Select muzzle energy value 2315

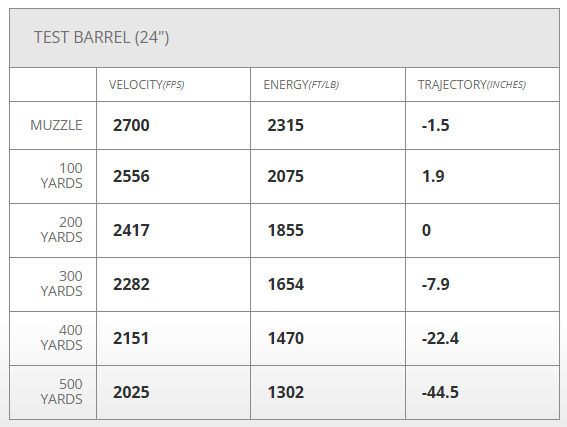[x=286, y=125]
